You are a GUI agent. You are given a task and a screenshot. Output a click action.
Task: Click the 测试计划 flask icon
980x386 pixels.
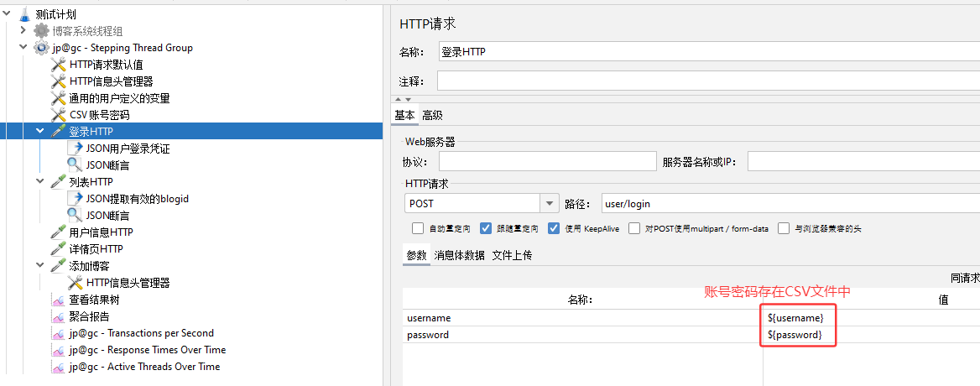point(24,14)
